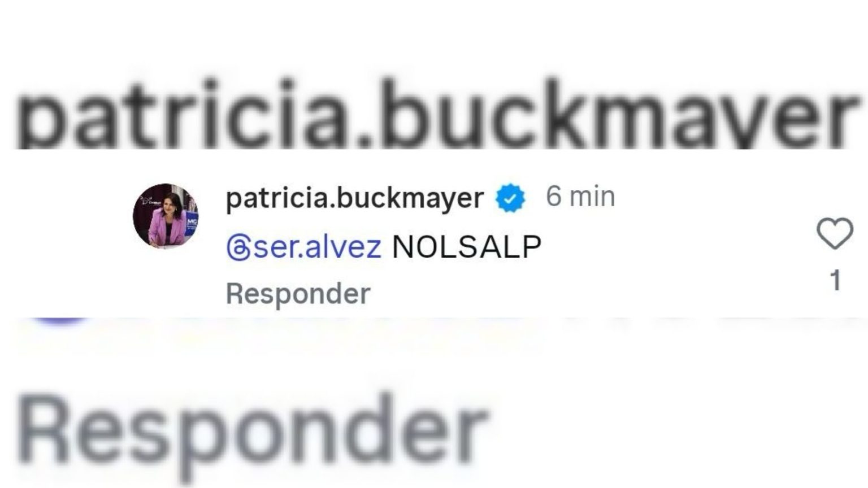Tap the outlined heart above the number 1
The height and width of the screenshot is (488, 868).
tap(835, 234)
